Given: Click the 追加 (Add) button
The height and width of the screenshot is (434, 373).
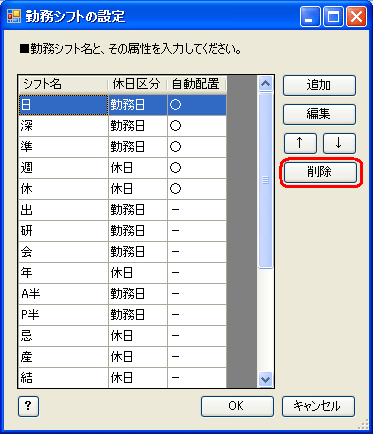Looking at the screenshot, I should pyautogui.click(x=319, y=85).
